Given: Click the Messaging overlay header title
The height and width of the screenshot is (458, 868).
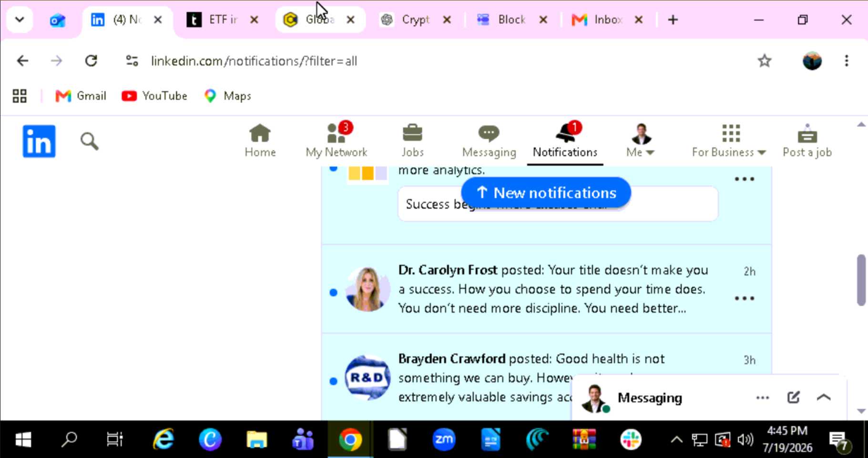Looking at the screenshot, I should click(650, 398).
